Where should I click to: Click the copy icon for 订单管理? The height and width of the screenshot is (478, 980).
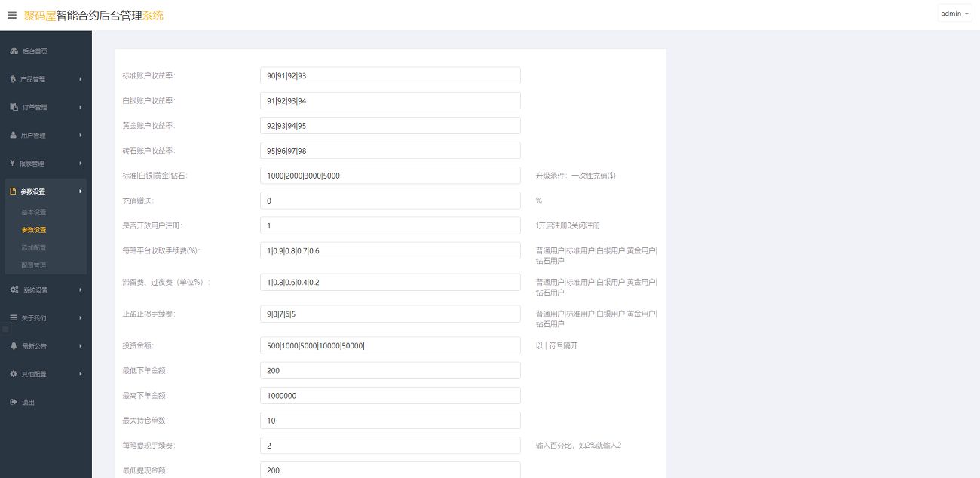pos(14,107)
